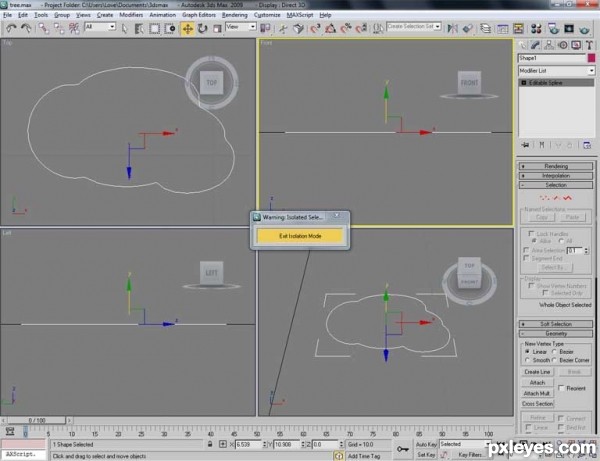Open the MAXScript menu

coord(300,15)
